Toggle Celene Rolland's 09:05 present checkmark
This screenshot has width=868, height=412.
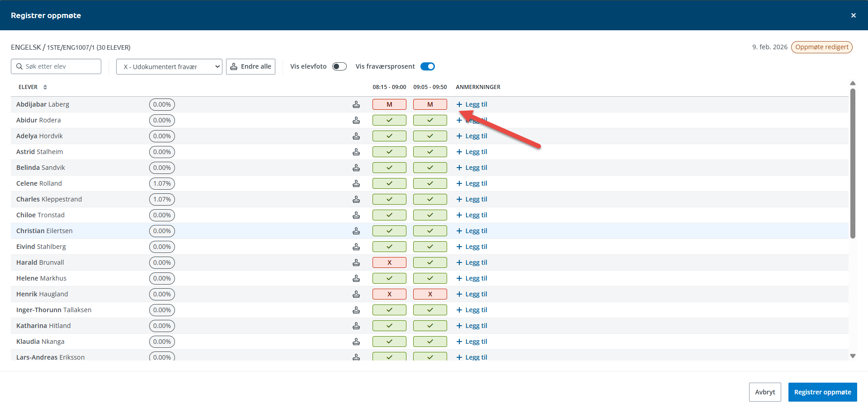pyautogui.click(x=430, y=183)
